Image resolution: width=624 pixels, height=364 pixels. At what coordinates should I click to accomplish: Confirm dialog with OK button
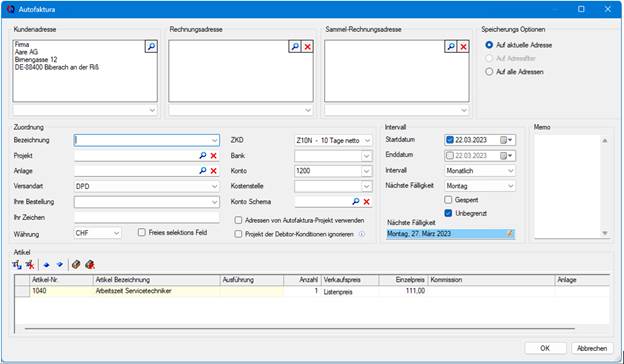point(545,348)
